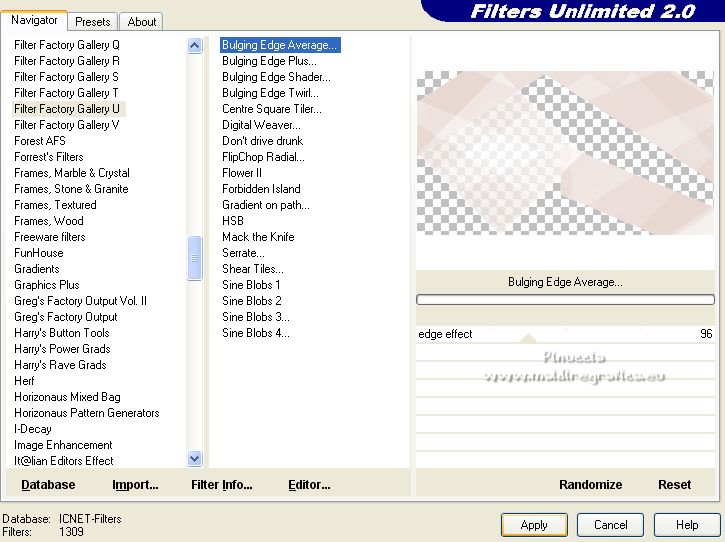Image resolution: width=725 pixels, height=542 pixels.
Task: Select the FunHouse category
Action: (x=39, y=253)
